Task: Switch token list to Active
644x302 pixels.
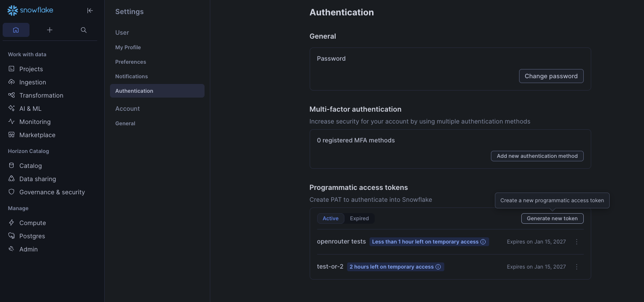Action: tap(330, 218)
